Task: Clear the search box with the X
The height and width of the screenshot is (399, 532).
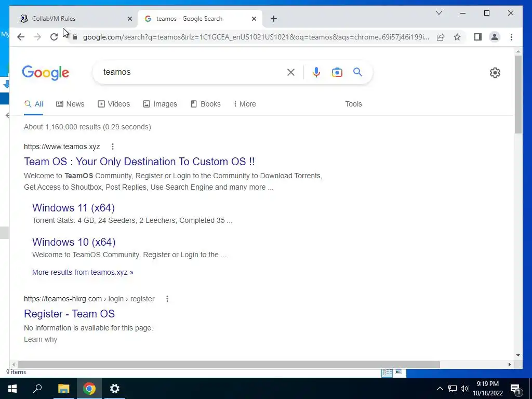Action: [291, 72]
